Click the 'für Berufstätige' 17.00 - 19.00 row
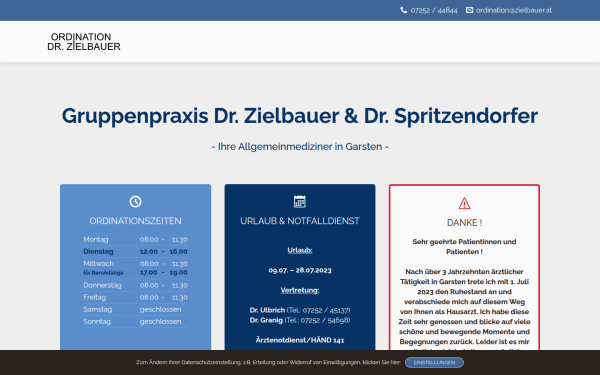Image resolution: width=600 pixels, height=375 pixels. tap(135, 273)
